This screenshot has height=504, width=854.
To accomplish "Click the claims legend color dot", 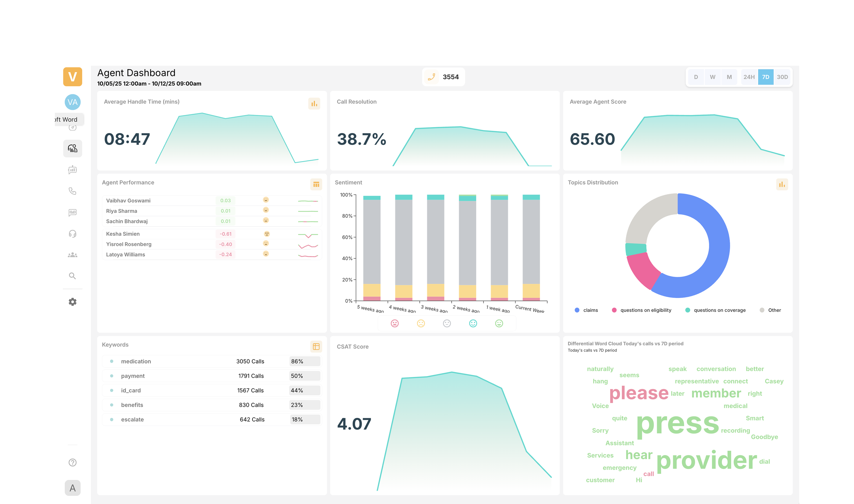I will click(577, 310).
